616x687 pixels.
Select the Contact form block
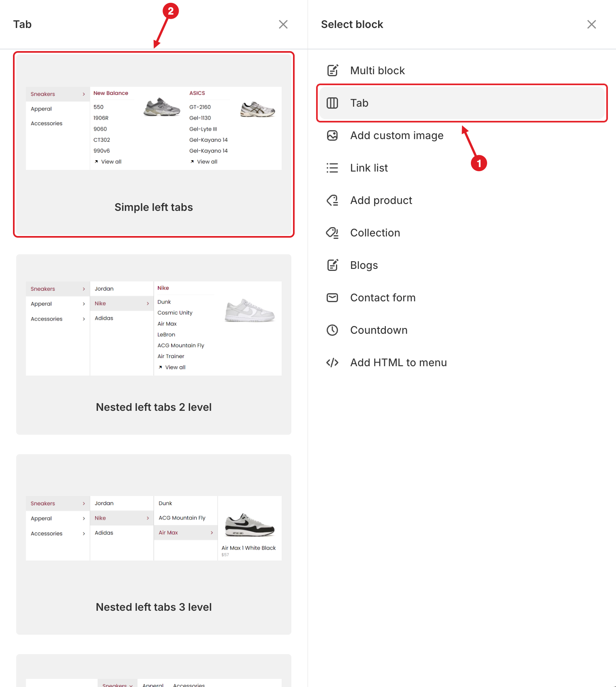tap(462, 298)
